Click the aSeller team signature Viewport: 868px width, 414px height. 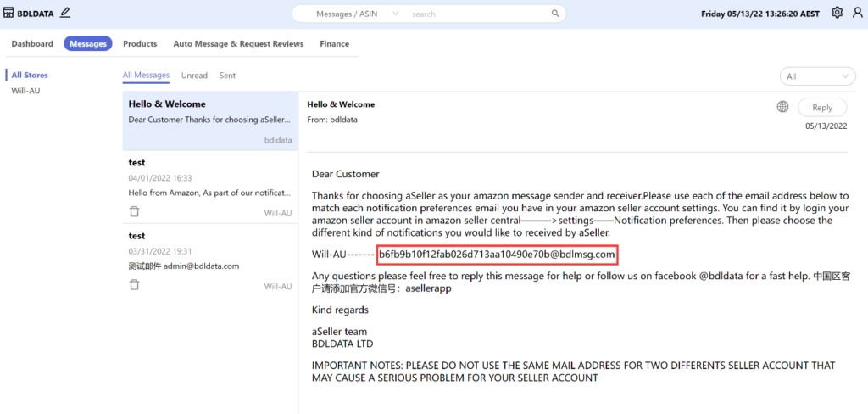click(x=339, y=332)
